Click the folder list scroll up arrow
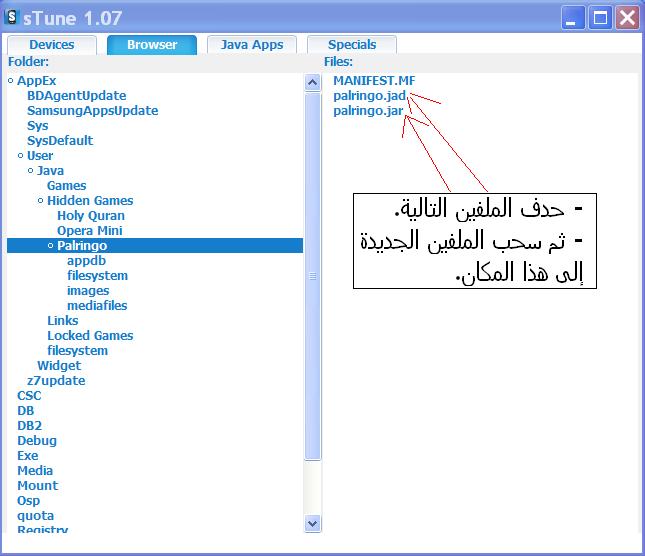 point(313,83)
